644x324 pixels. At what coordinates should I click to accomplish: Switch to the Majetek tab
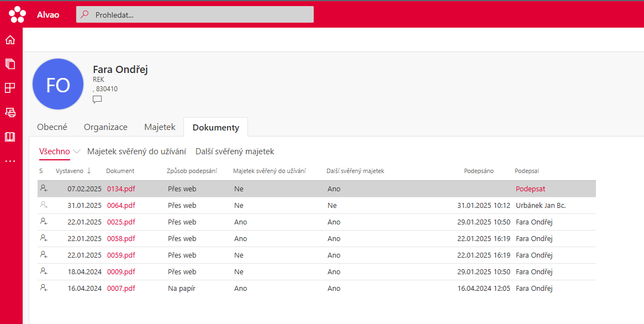click(160, 127)
